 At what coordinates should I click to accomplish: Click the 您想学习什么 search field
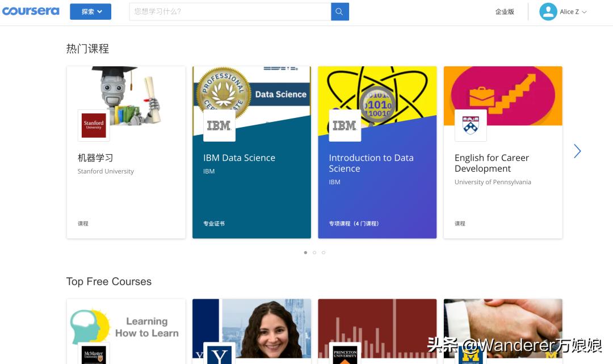point(230,12)
